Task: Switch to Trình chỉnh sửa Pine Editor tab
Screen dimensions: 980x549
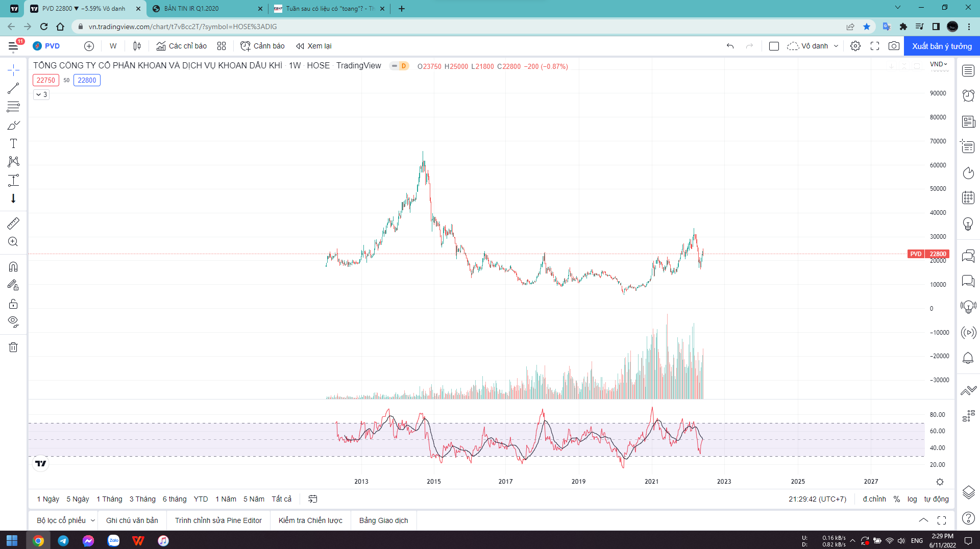Action: click(x=218, y=520)
